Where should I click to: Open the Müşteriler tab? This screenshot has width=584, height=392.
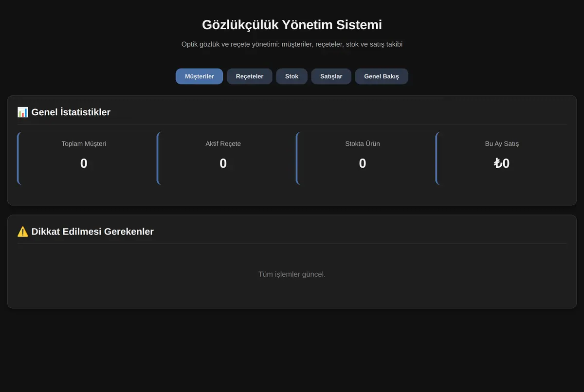pyautogui.click(x=200, y=76)
